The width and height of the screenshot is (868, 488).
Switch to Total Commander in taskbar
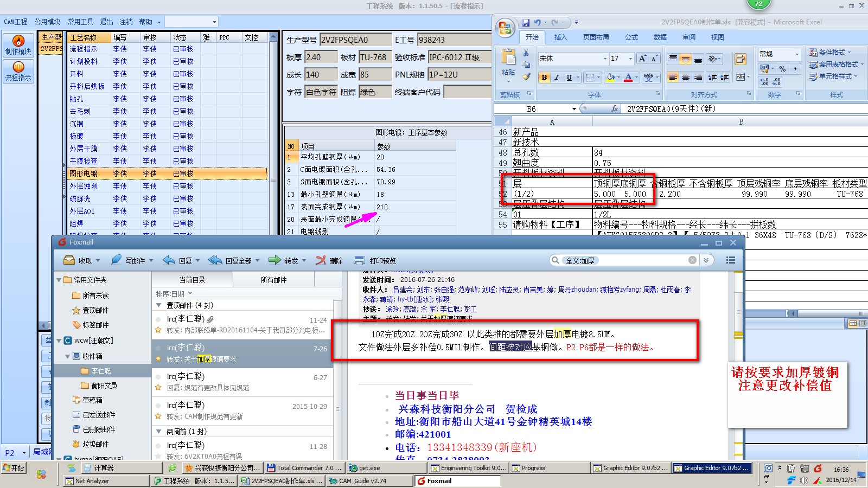tap(305, 468)
